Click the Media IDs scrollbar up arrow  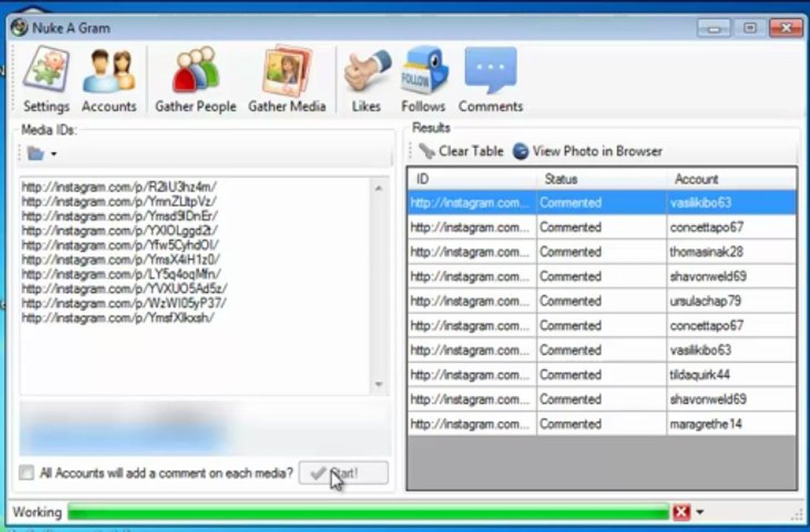point(378,188)
